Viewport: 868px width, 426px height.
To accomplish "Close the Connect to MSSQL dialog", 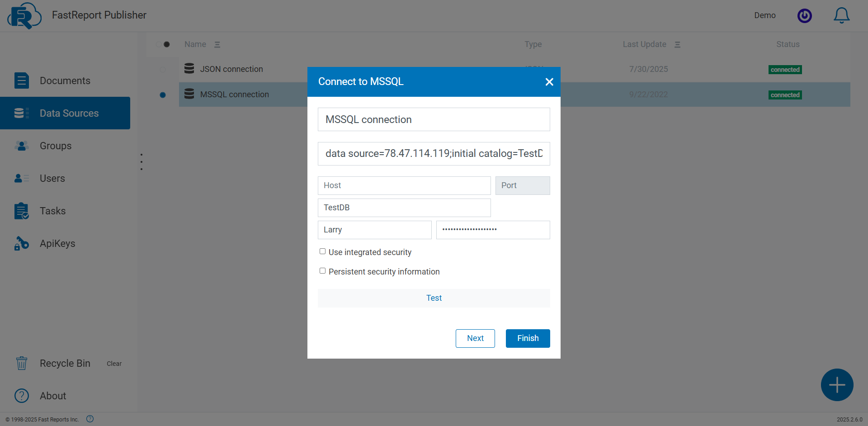I will point(549,82).
